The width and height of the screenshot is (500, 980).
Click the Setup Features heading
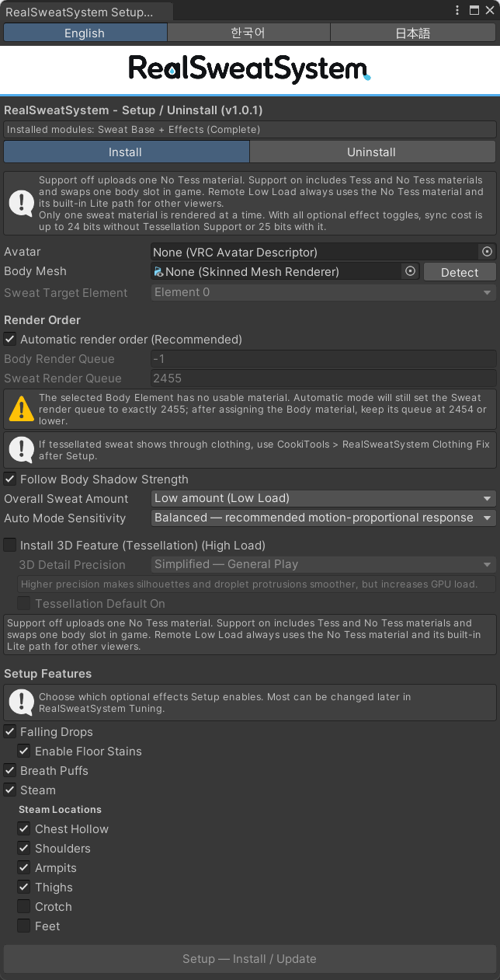click(48, 673)
